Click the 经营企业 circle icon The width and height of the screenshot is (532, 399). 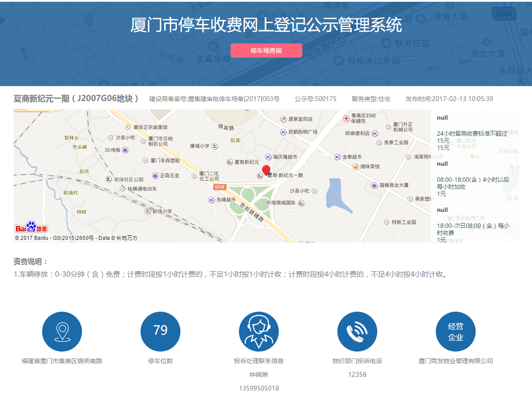[x=456, y=332]
